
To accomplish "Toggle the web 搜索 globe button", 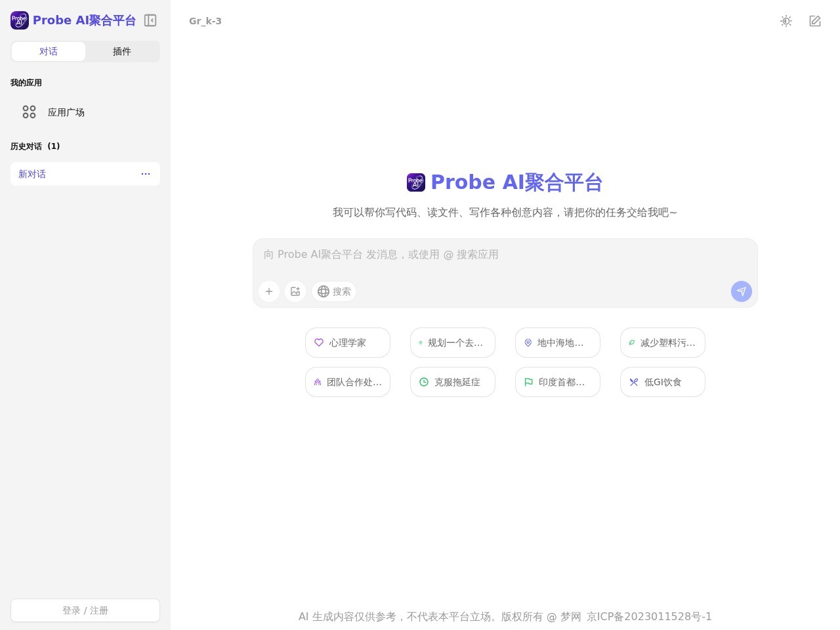I will tap(334, 291).
